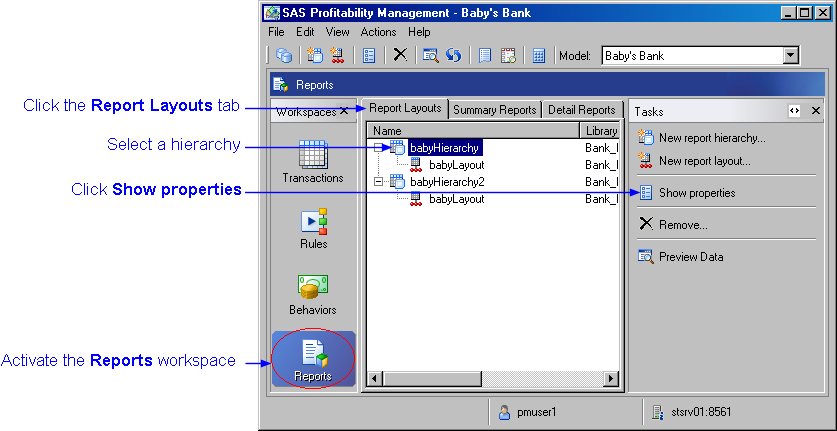Click the new report hierarchy toolbar icon
Viewport: 837px width, 431px height.
pyautogui.click(x=315, y=56)
